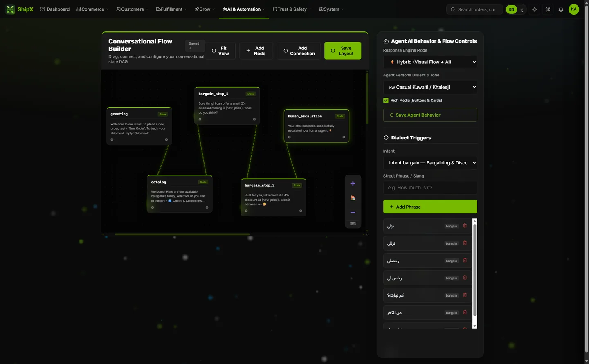Delete the phrase نزللي
The image size is (589, 364).
[465, 243]
